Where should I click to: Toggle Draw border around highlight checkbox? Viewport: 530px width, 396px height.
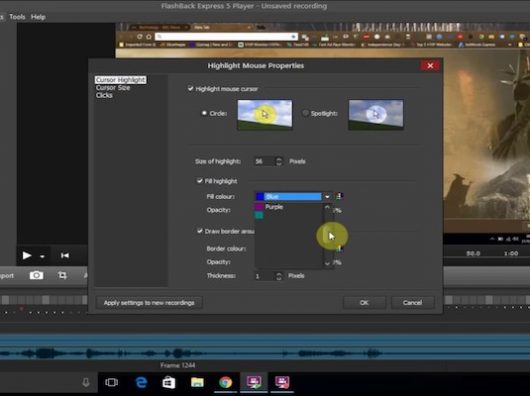pyautogui.click(x=200, y=231)
